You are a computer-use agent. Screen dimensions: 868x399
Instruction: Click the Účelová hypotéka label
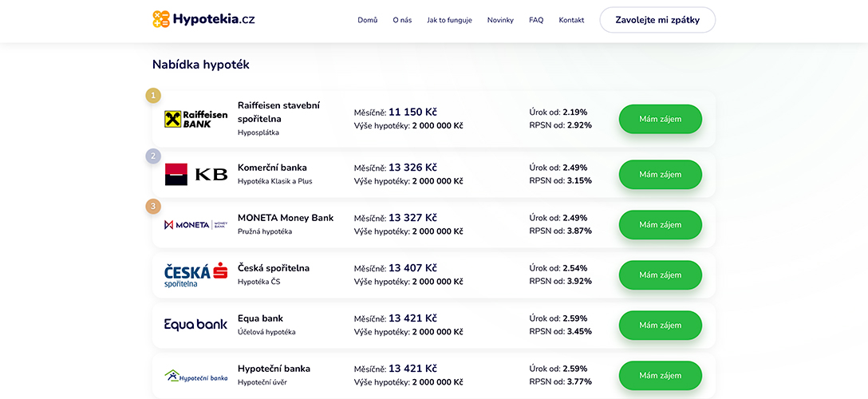point(266,332)
